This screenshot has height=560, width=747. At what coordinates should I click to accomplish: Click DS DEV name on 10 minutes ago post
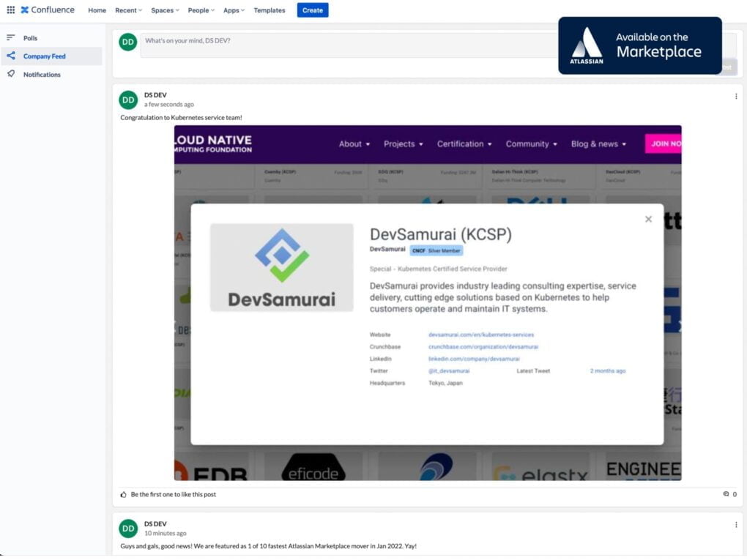pos(155,524)
